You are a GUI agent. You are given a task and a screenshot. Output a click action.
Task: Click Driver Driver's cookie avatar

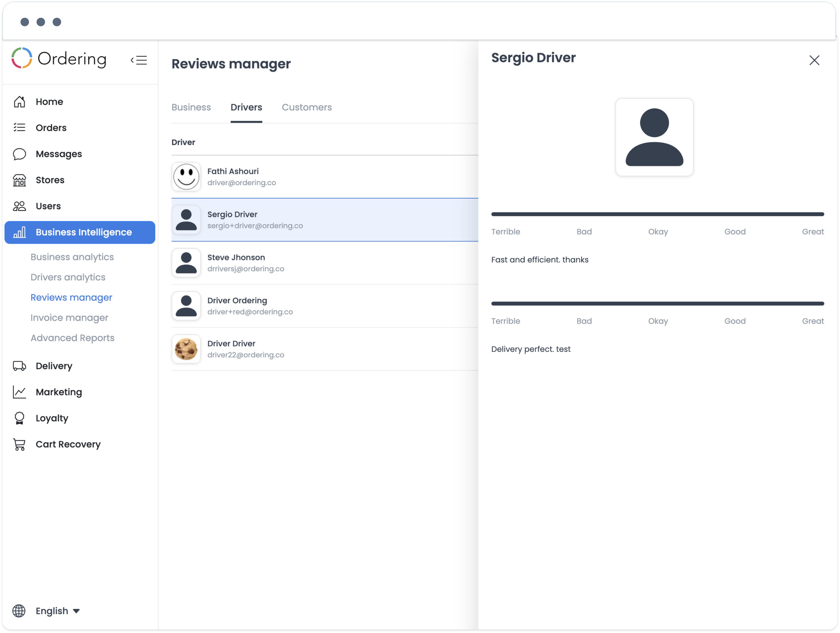click(186, 349)
